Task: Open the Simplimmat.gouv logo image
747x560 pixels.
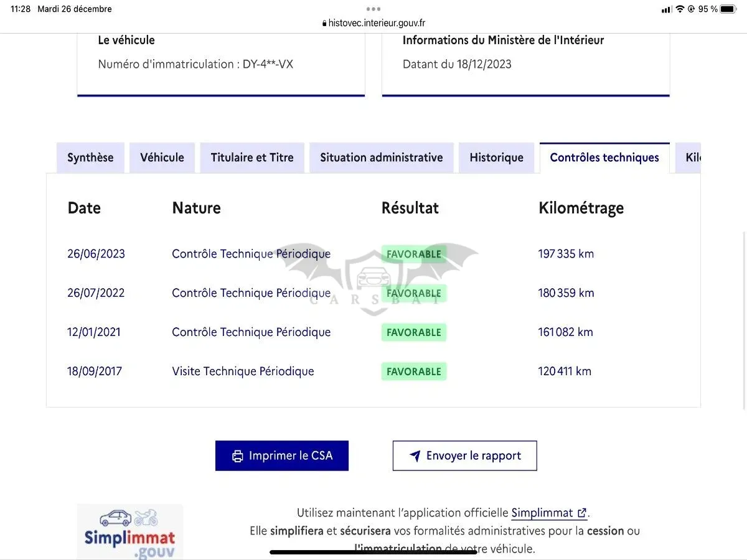Action: pos(130,531)
